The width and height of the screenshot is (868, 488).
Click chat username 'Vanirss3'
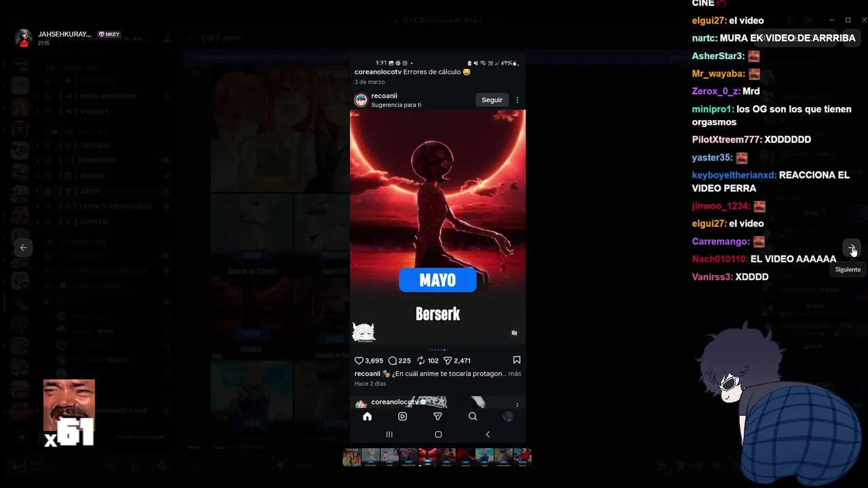click(712, 277)
